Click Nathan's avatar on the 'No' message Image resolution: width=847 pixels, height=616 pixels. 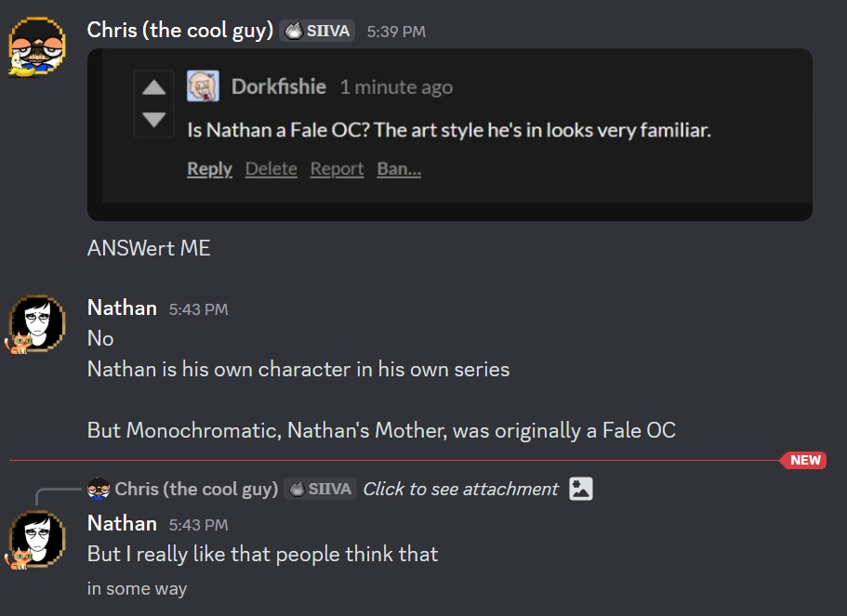pyautogui.click(x=36, y=324)
